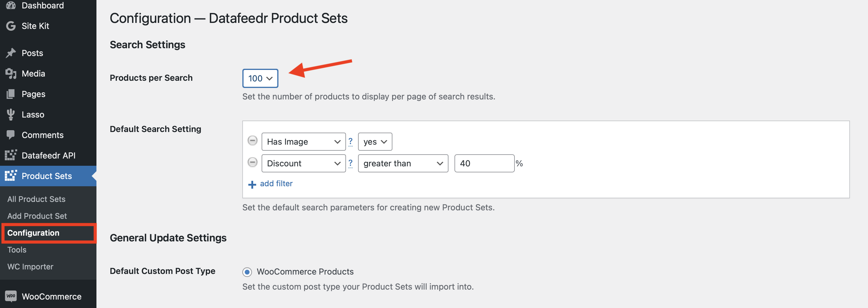Open the greater than operator dropdown
Image resolution: width=868 pixels, height=308 pixels.
[x=403, y=163]
